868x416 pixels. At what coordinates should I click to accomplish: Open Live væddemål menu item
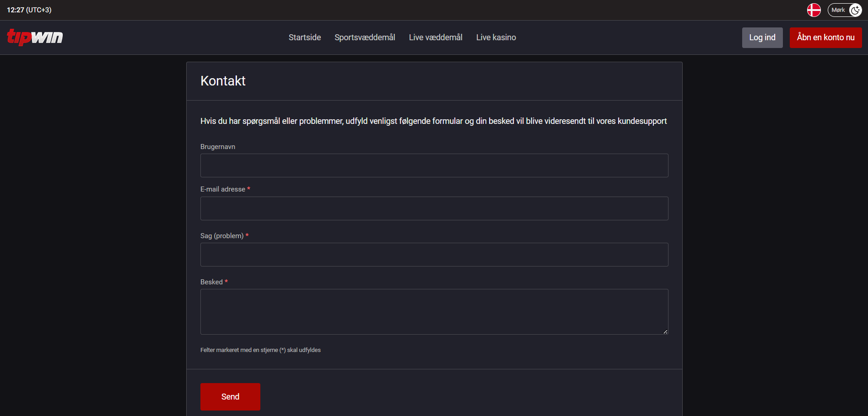pos(436,37)
